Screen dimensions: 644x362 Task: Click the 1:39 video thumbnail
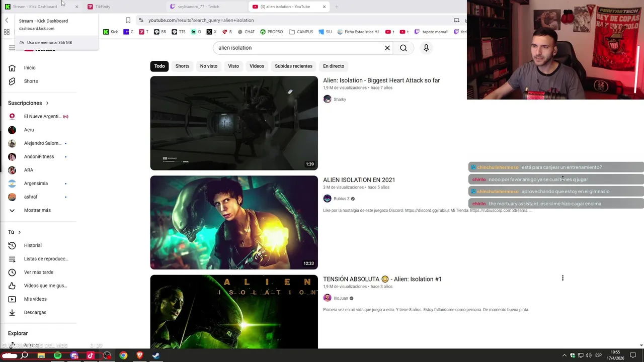tap(234, 123)
